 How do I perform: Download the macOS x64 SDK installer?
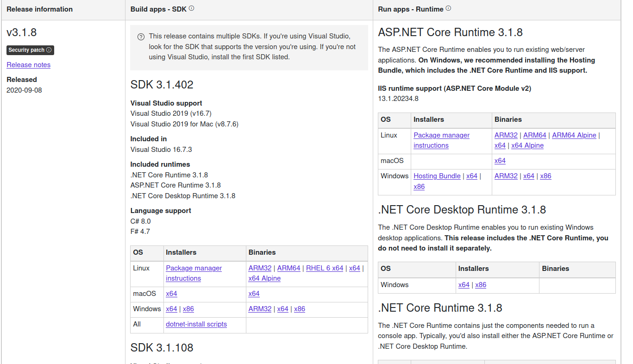point(171,293)
